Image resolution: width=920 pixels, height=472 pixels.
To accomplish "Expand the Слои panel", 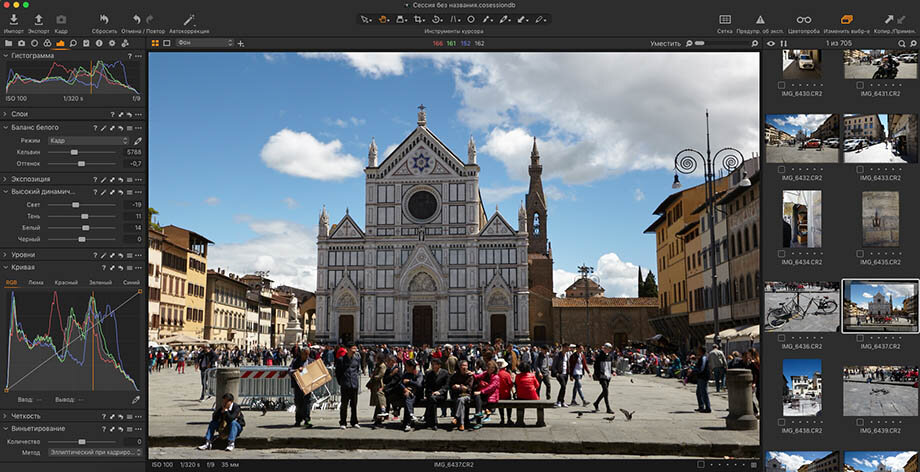I will 5,114.
